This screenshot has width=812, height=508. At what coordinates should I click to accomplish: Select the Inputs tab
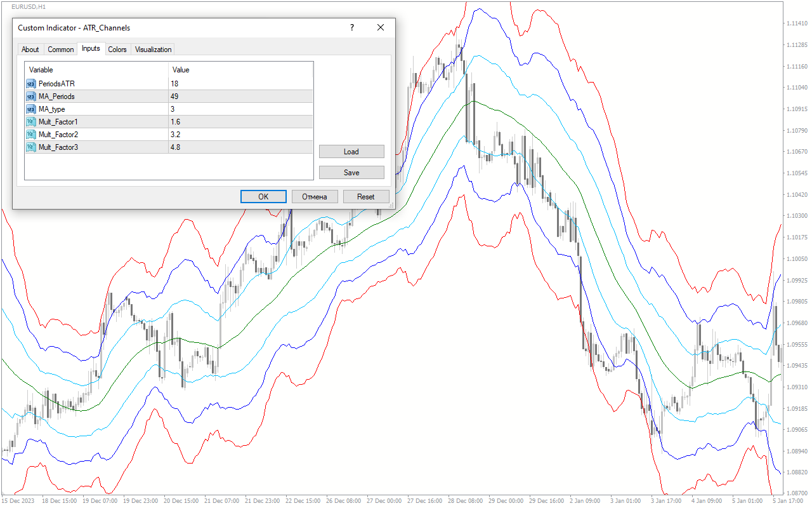pyautogui.click(x=91, y=48)
